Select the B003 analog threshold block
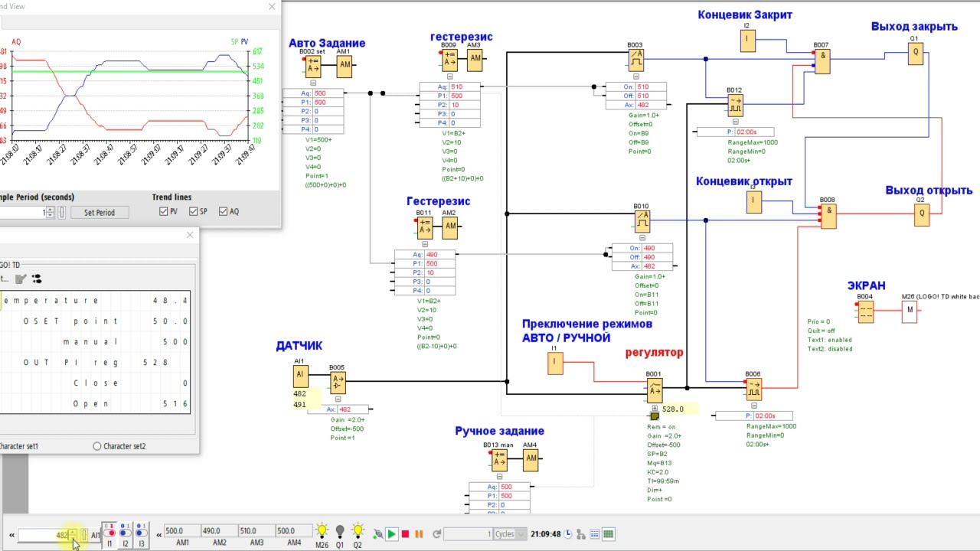 pos(635,59)
